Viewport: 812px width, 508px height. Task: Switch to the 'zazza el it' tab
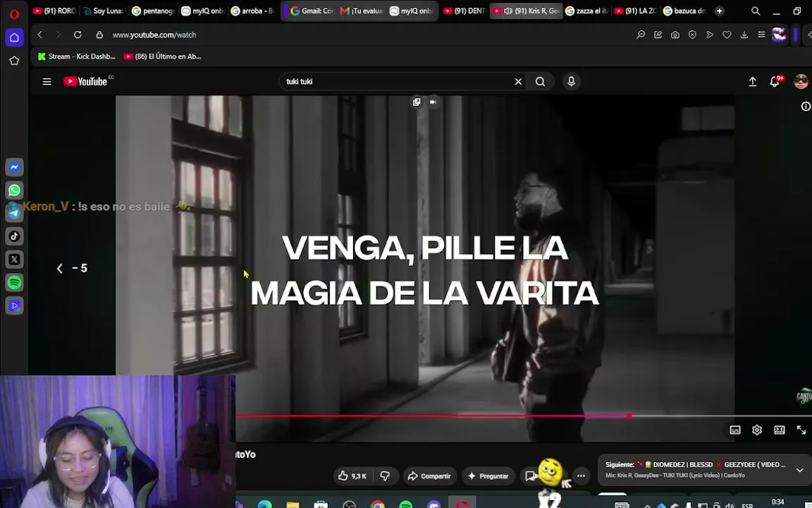(586, 11)
